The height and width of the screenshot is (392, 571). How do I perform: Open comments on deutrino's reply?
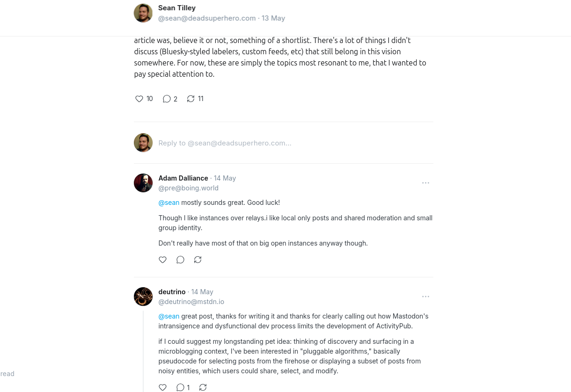tap(180, 387)
